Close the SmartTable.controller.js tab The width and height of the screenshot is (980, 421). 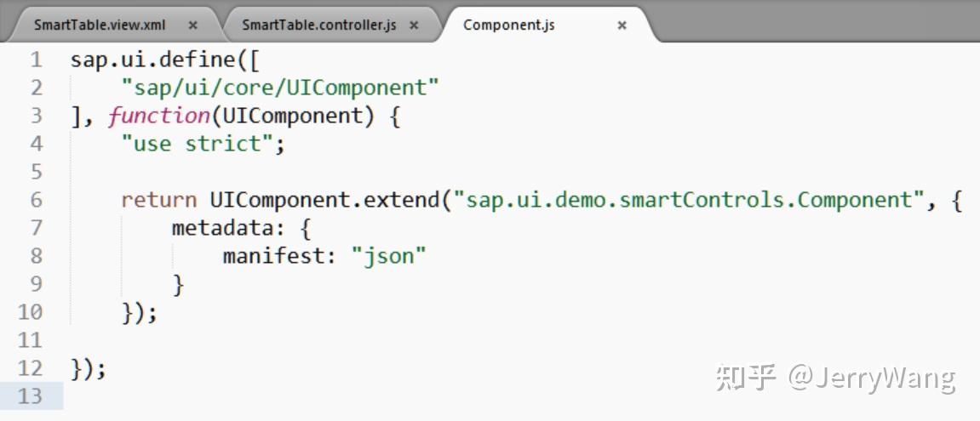click(x=414, y=26)
